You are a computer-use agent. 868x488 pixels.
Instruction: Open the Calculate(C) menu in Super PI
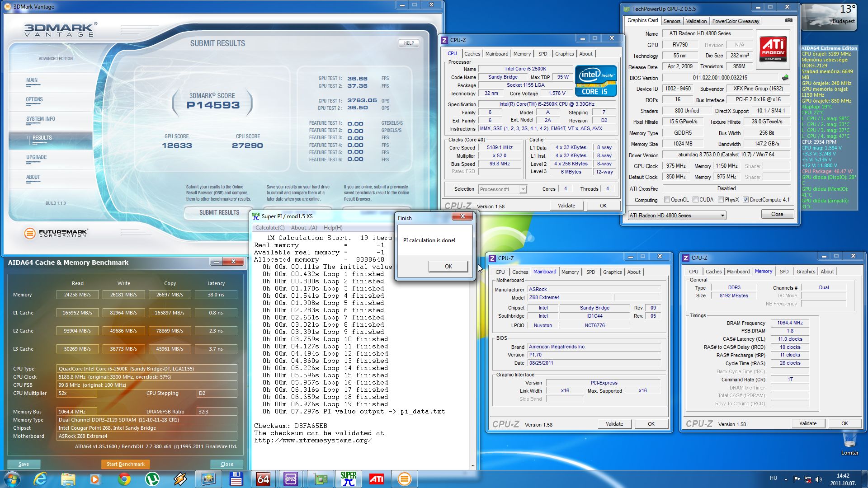click(270, 228)
